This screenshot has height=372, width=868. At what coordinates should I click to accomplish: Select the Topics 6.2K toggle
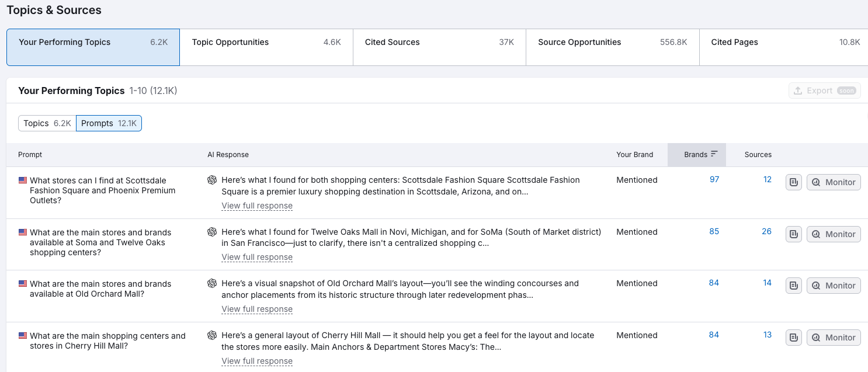tap(47, 123)
